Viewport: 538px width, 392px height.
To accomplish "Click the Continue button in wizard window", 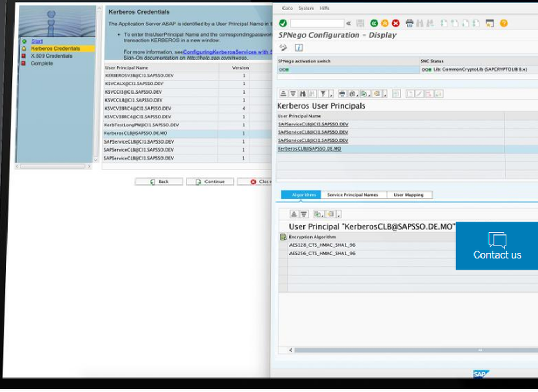I will [x=210, y=181].
